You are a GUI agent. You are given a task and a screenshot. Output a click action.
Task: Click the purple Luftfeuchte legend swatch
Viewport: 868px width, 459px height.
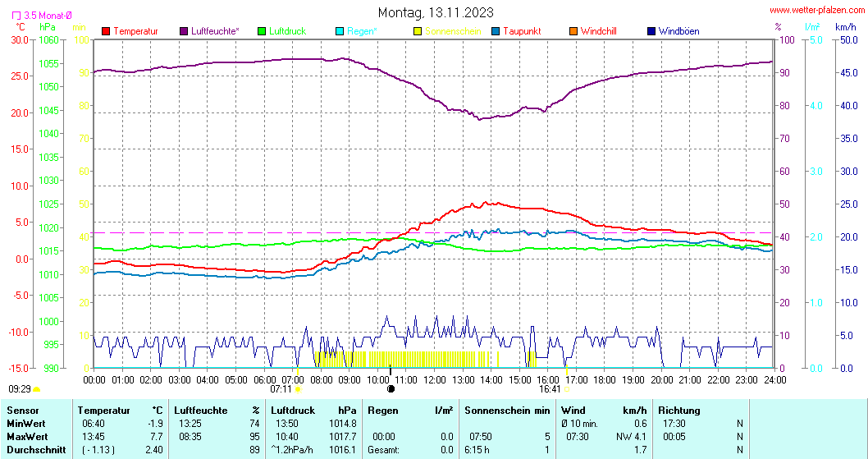point(184,31)
